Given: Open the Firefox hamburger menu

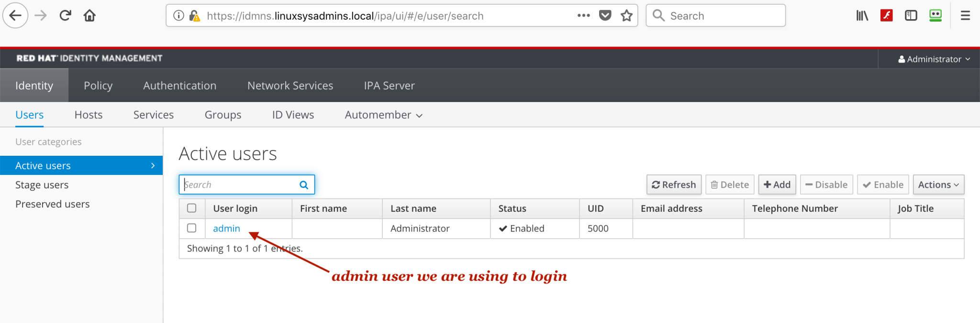Looking at the screenshot, I should 966,15.
